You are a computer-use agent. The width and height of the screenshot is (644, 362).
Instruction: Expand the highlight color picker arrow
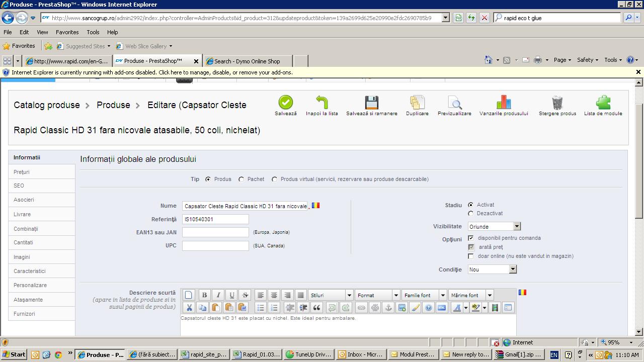pos(485,308)
